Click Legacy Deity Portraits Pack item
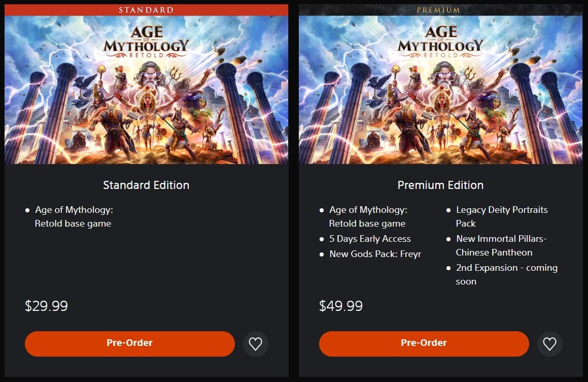Image resolution: width=588 pixels, height=382 pixels. (501, 216)
